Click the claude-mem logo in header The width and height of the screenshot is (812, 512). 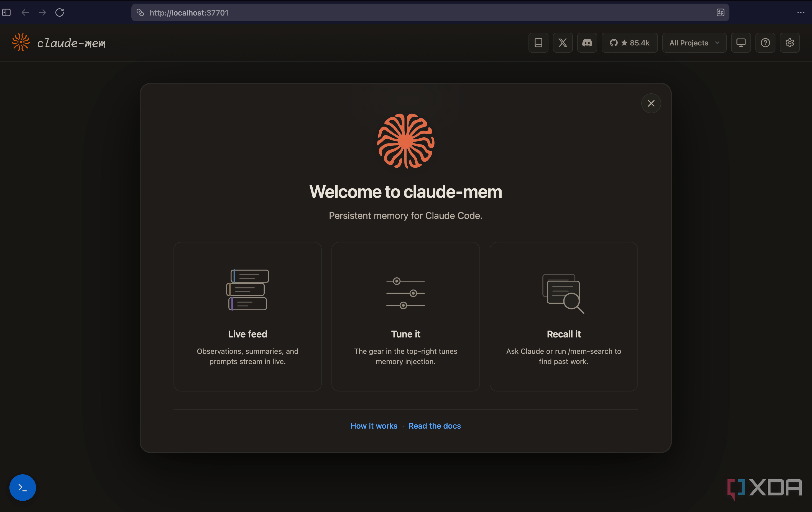pos(58,42)
